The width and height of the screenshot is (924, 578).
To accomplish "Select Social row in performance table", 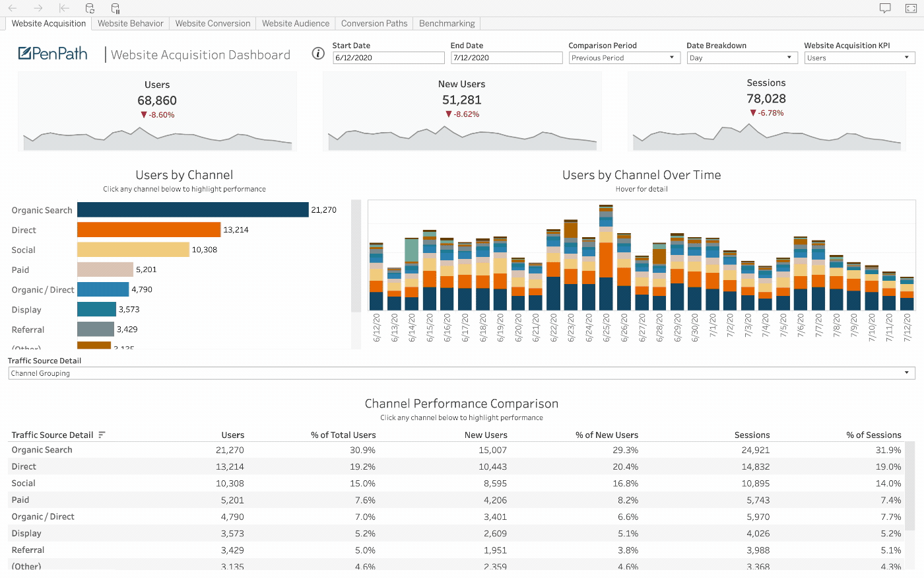I will (x=456, y=483).
